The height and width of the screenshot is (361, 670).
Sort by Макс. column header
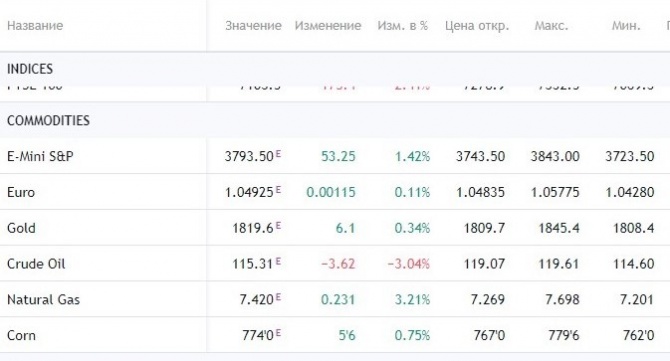(x=551, y=26)
